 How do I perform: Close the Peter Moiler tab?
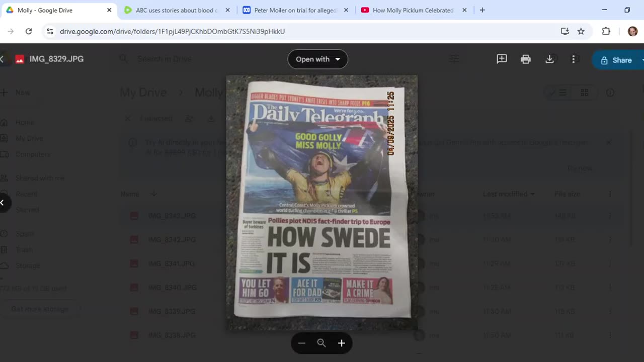pos(346,10)
